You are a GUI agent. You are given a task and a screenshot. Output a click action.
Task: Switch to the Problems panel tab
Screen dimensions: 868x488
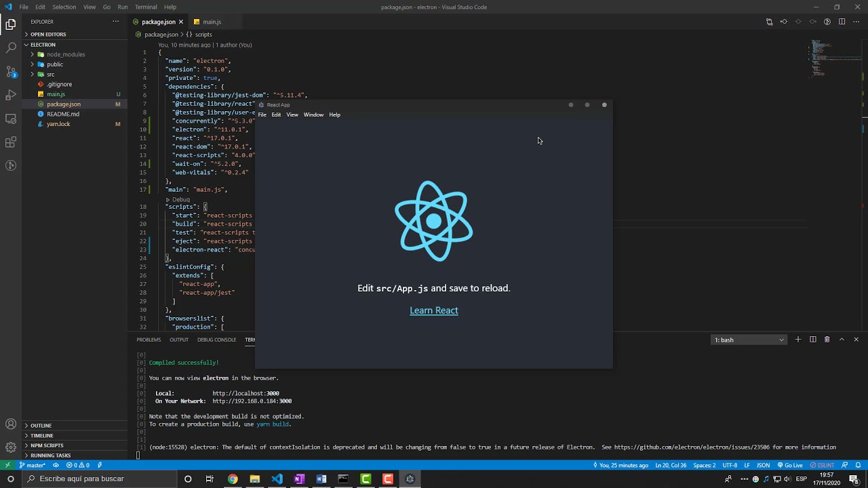(x=149, y=340)
